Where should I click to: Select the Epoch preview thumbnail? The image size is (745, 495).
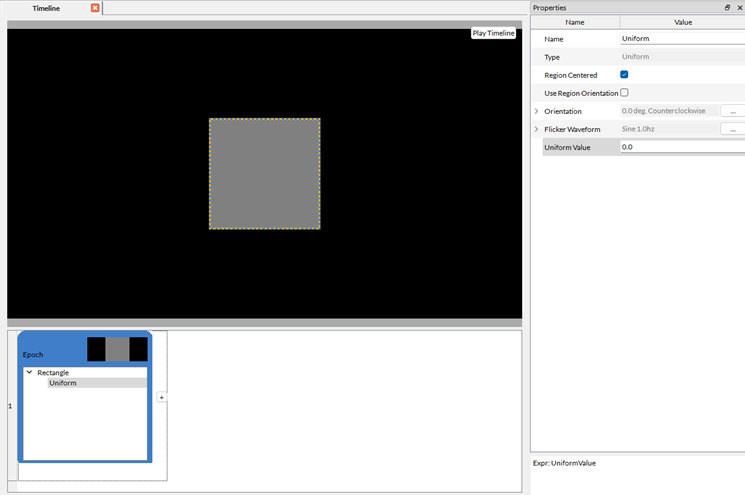[117, 349]
